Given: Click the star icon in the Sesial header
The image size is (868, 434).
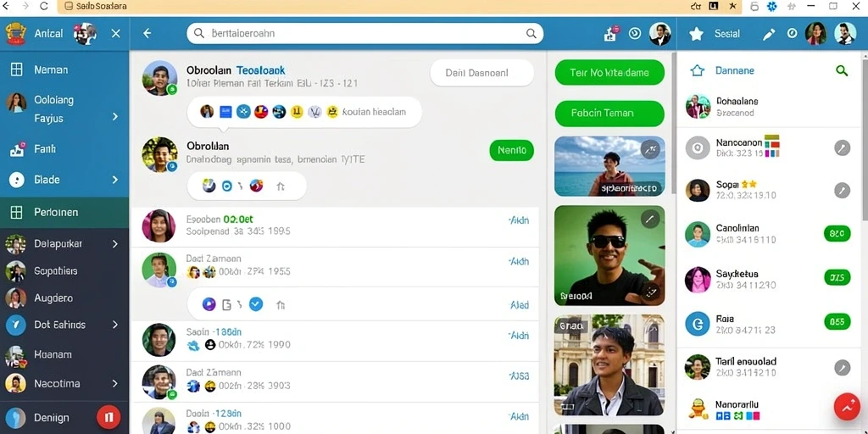Looking at the screenshot, I should pos(697,34).
